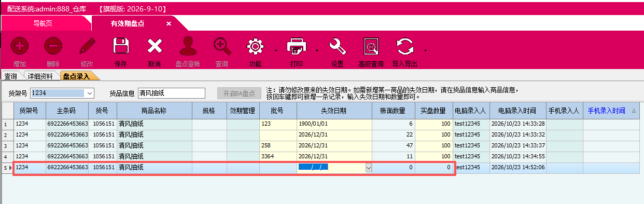Open the 功能 gear icon
This screenshot has width=644, height=204.
pos(255,46)
